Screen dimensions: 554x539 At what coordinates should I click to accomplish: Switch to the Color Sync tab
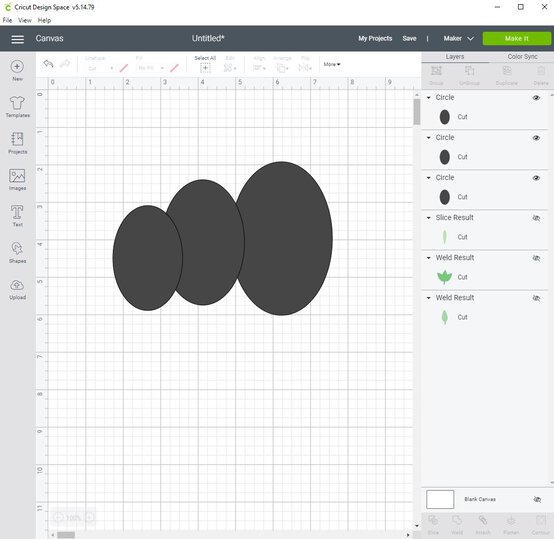[x=522, y=57]
